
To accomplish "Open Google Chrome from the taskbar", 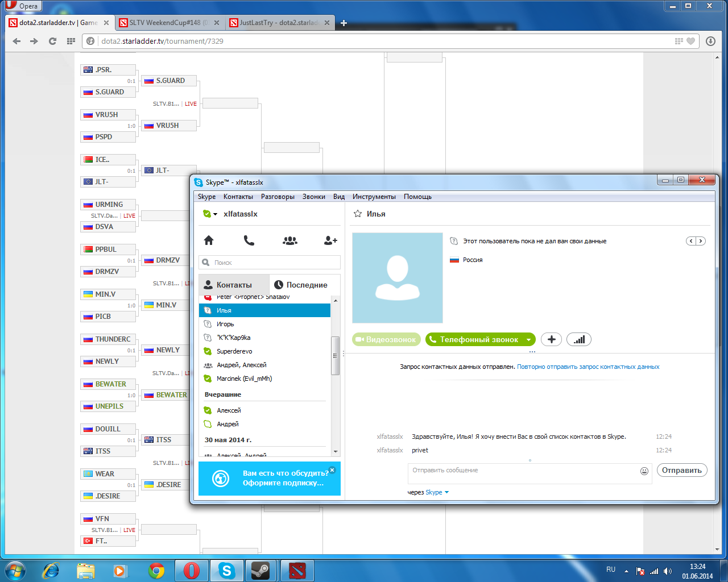I will click(x=156, y=570).
